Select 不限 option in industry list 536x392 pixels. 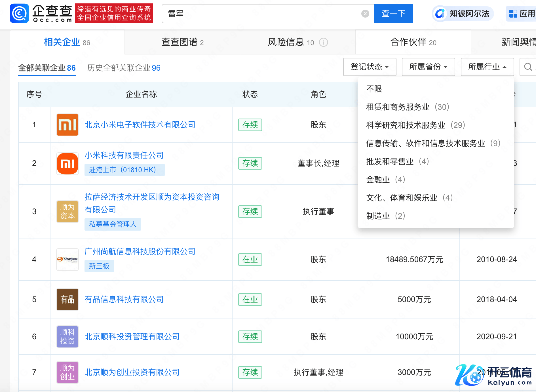coord(374,89)
